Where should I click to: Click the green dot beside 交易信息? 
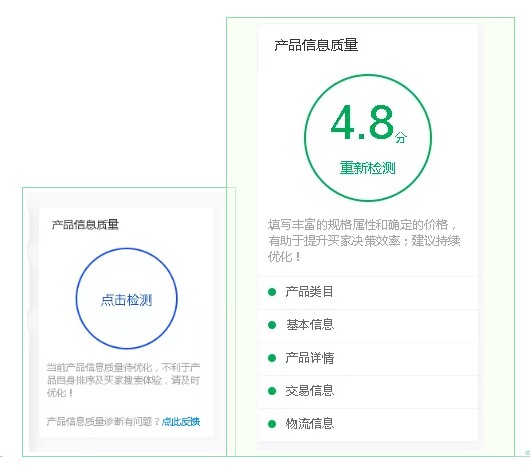(x=272, y=391)
